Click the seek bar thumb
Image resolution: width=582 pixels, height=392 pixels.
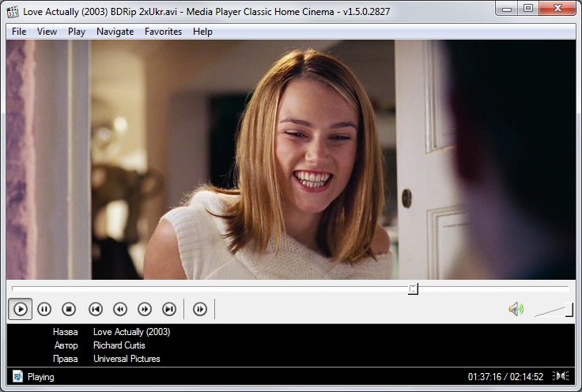pyautogui.click(x=413, y=289)
